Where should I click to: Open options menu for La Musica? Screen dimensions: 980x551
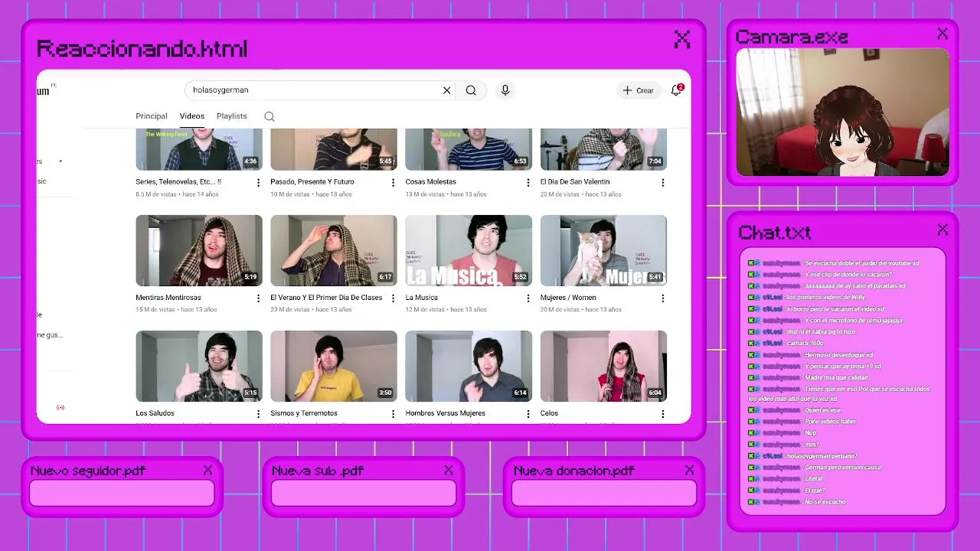click(528, 298)
